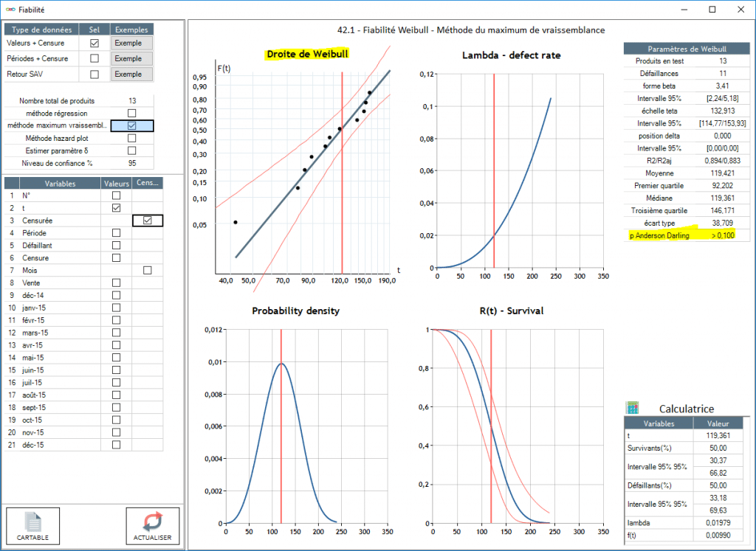Check the Valeurs box for Vente

click(x=116, y=283)
